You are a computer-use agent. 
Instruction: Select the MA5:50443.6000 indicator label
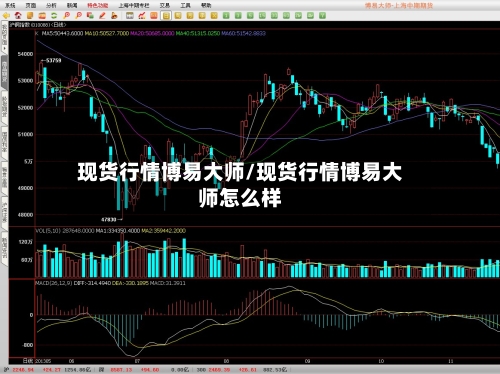62,33
